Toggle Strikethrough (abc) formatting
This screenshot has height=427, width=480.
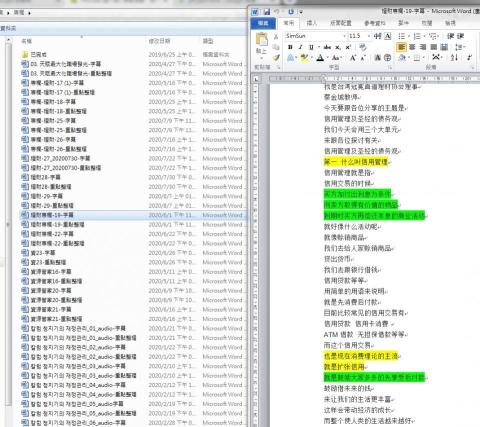click(x=327, y=47)
